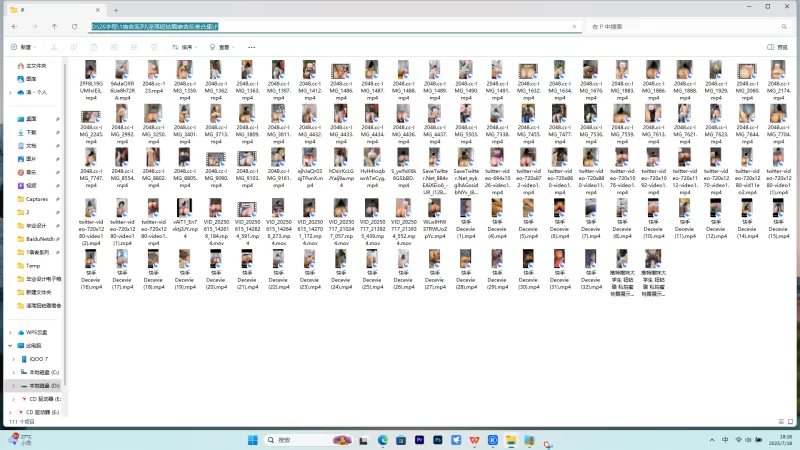Clear the address bar with the X button

coord(574,27)
